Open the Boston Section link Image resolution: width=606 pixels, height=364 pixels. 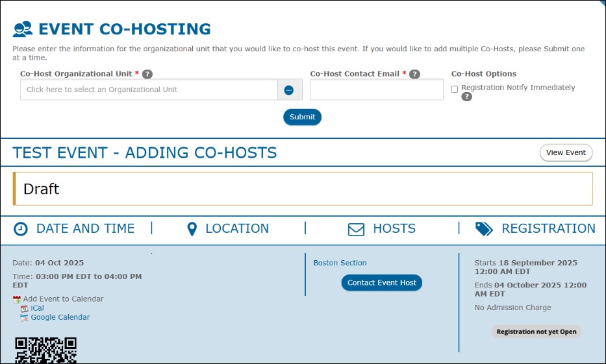pyautogui.click(x=340, y=263)
